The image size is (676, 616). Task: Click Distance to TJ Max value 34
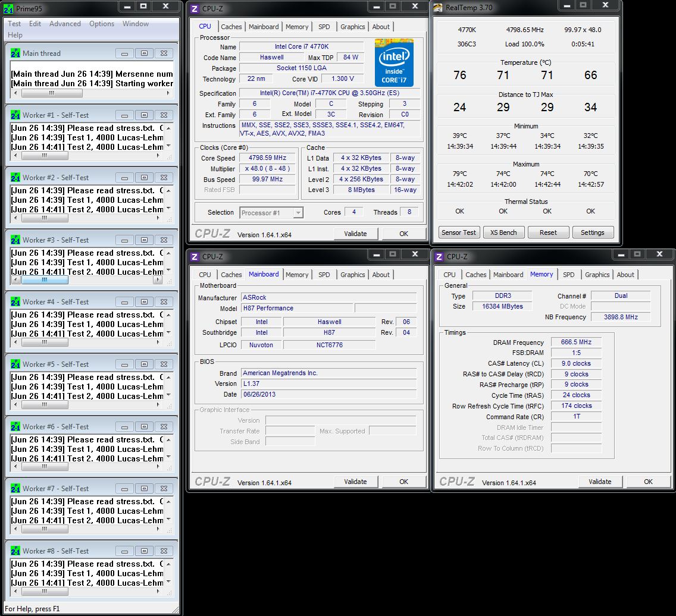pos(591,107)
